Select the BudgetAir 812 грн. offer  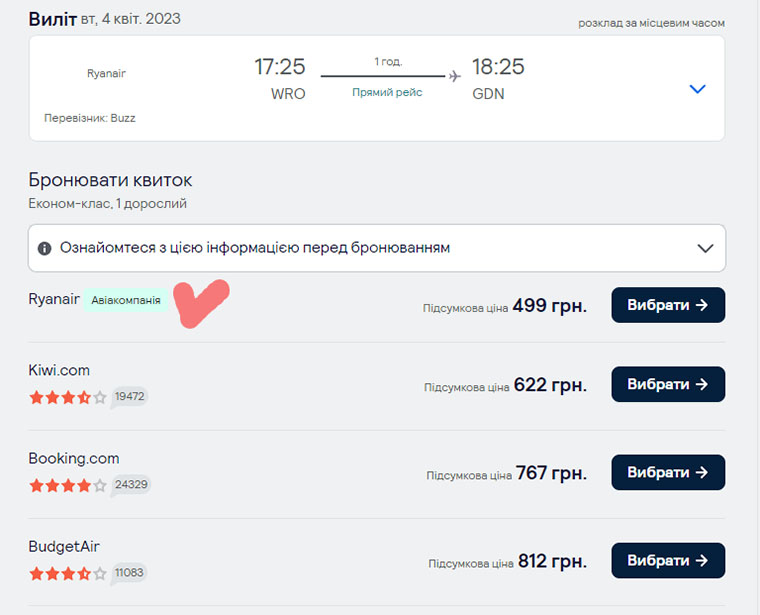coord(668,560)
